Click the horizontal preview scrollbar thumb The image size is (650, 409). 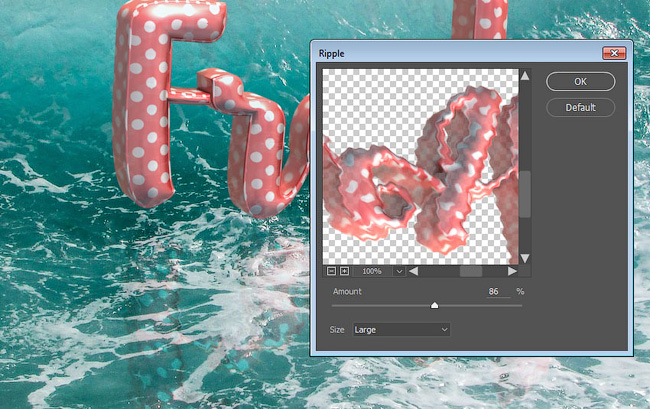click(471, 271)
